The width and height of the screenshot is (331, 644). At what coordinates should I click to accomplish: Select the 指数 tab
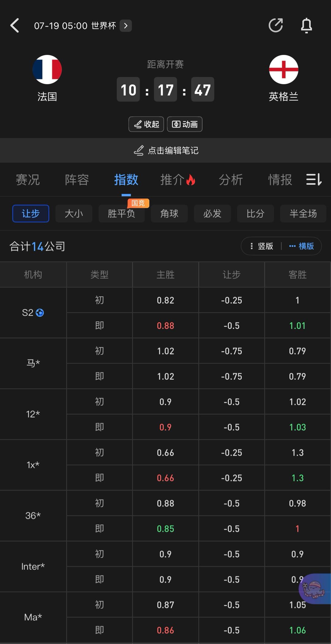point(126,180)
